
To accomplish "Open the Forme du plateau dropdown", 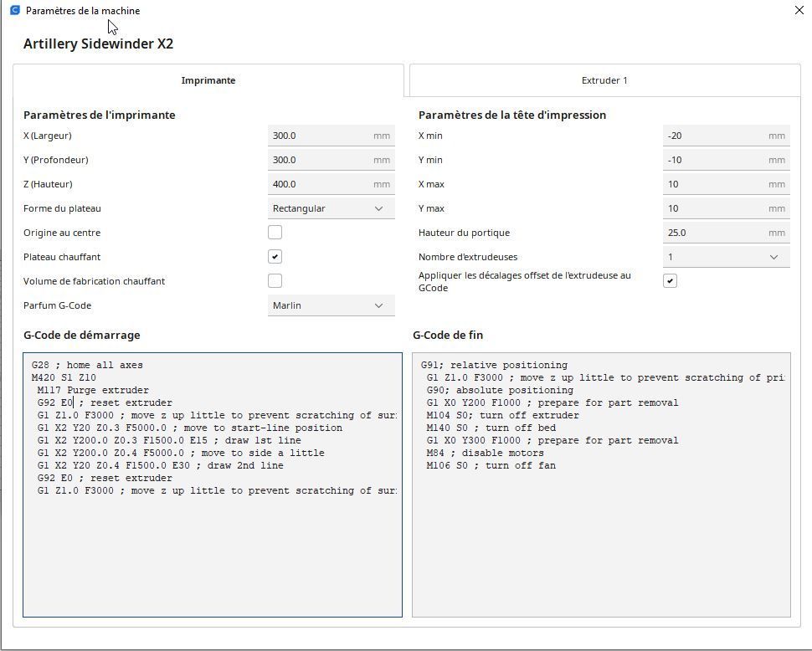I will [x=331, y=208].
